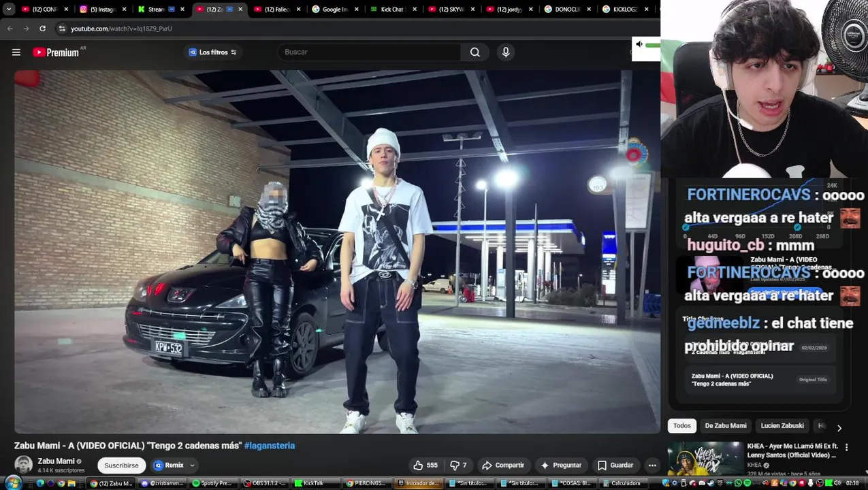This screenshot has width=868, height=490.
Task: Show more filter chips with right arrow
Action: (839, 427)
